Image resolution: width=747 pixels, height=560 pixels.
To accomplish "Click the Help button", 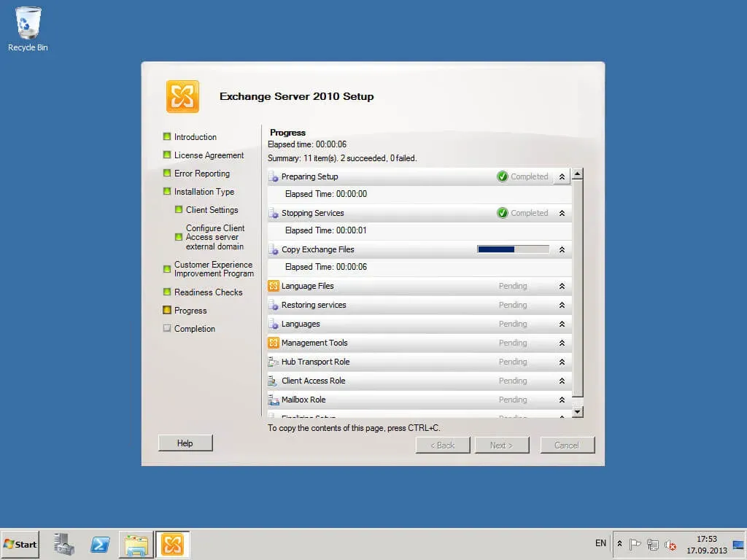I will 185,443.
